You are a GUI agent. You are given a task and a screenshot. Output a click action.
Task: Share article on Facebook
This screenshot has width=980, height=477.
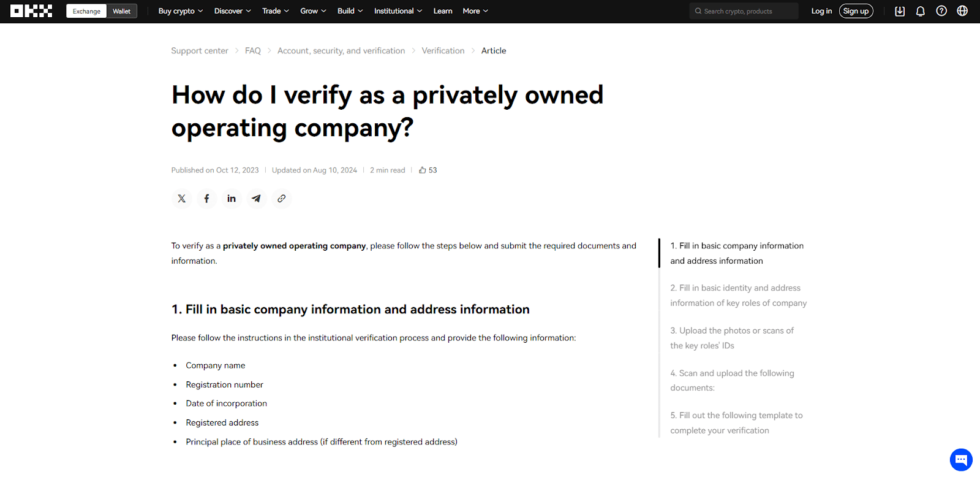coord(206,199)
